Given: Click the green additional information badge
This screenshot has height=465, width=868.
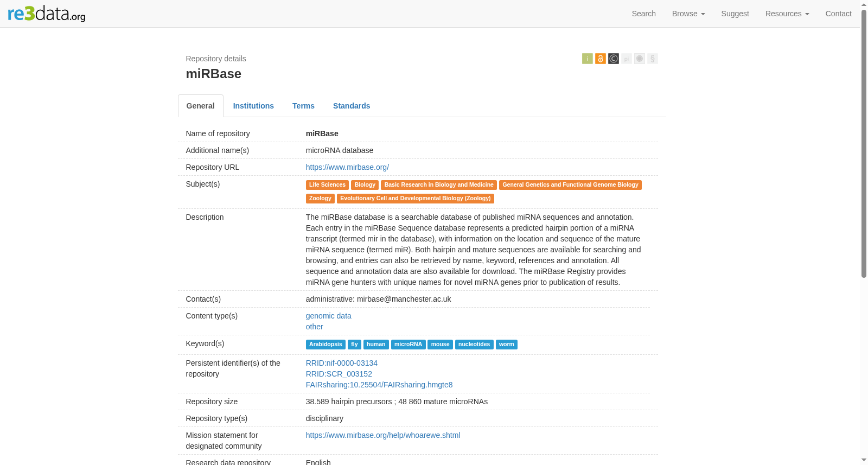Looking at the screenshot, I should coord(588,59).
